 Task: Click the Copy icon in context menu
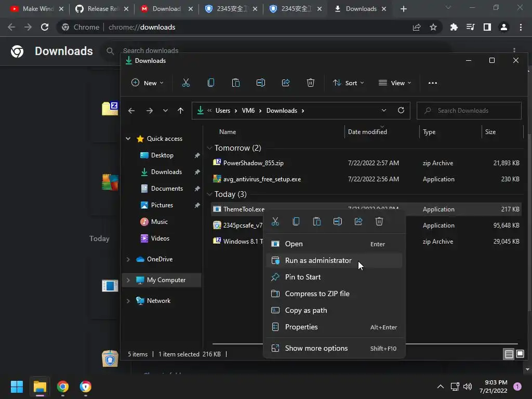(x=296, y=221)
